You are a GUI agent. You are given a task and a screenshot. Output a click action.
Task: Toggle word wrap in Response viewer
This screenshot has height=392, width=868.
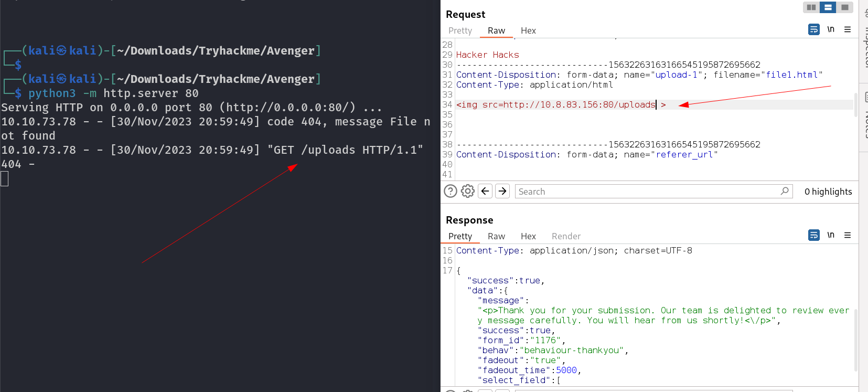pyautogui.click(x=813, y=235)
